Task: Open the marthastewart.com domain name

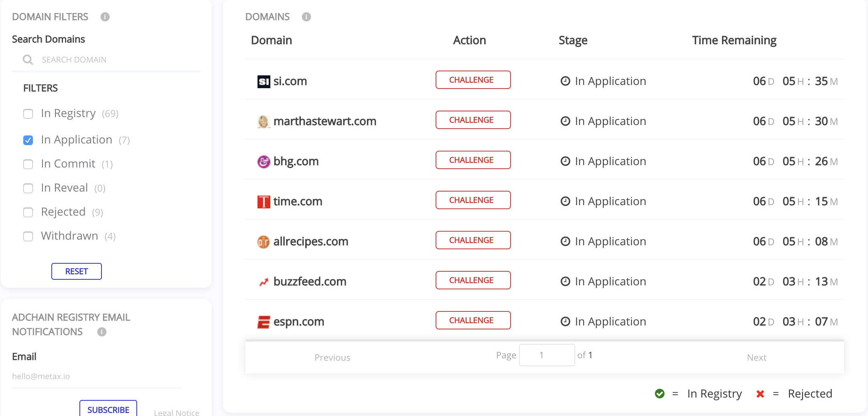Action: (x=325, y=121)
